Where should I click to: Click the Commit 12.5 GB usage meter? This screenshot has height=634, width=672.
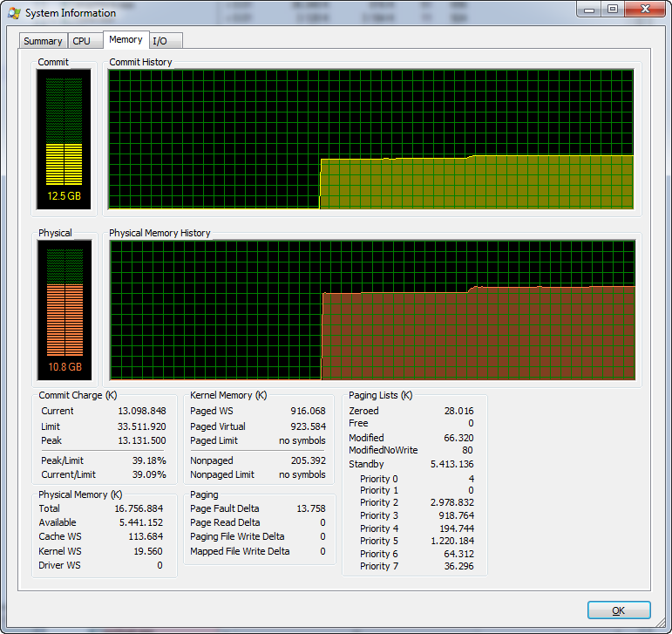click(x=64, y=140)
